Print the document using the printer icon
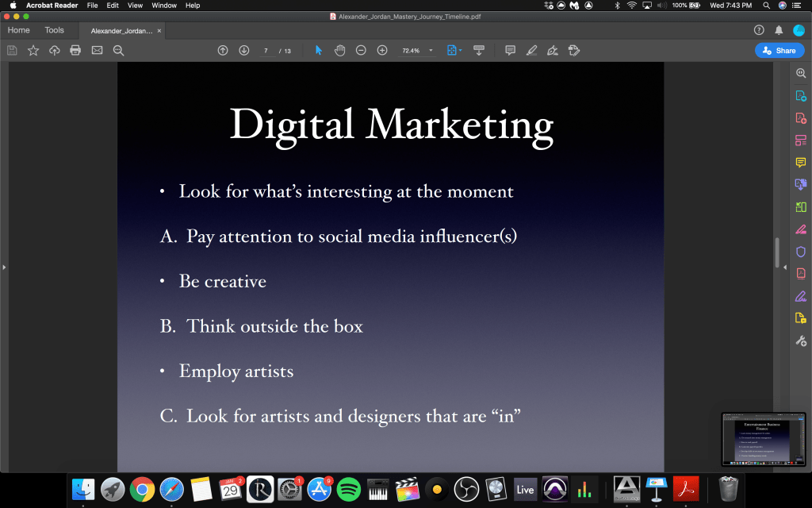The height and width of the screenshot is (508, 812). [x=75, y=50]
